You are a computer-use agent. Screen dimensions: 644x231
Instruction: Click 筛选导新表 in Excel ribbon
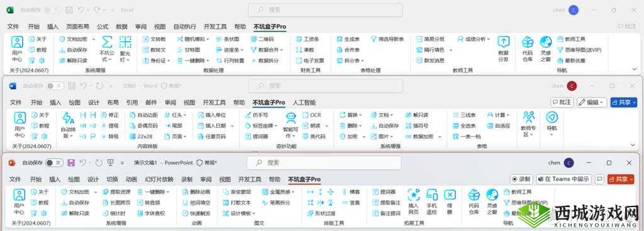(x=387, y=39)
